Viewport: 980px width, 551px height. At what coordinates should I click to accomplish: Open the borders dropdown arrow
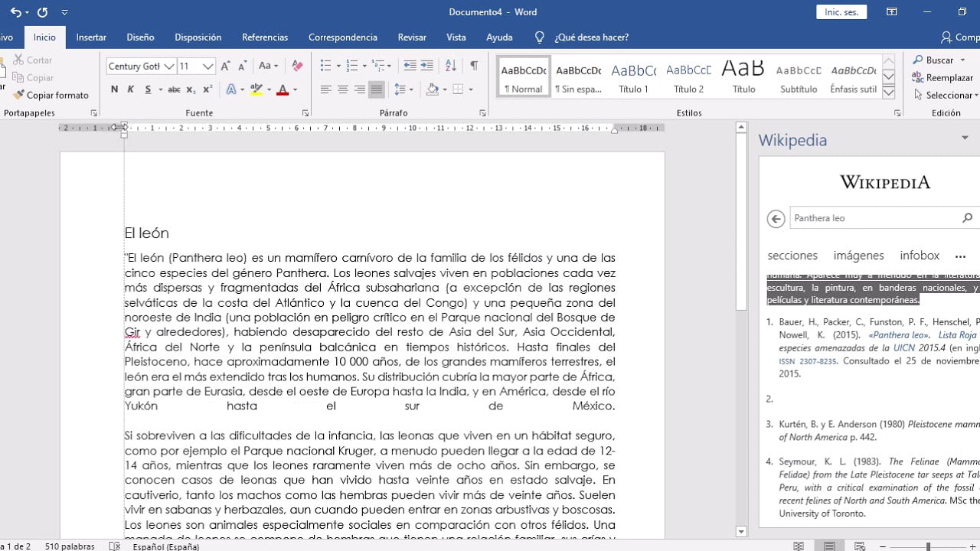(x=472, y=90)
